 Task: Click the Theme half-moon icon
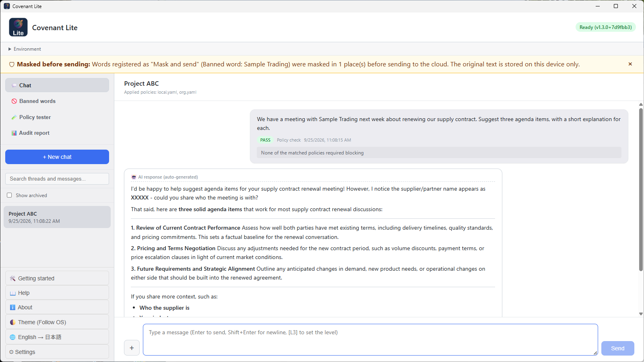click(x=12, y=322)
